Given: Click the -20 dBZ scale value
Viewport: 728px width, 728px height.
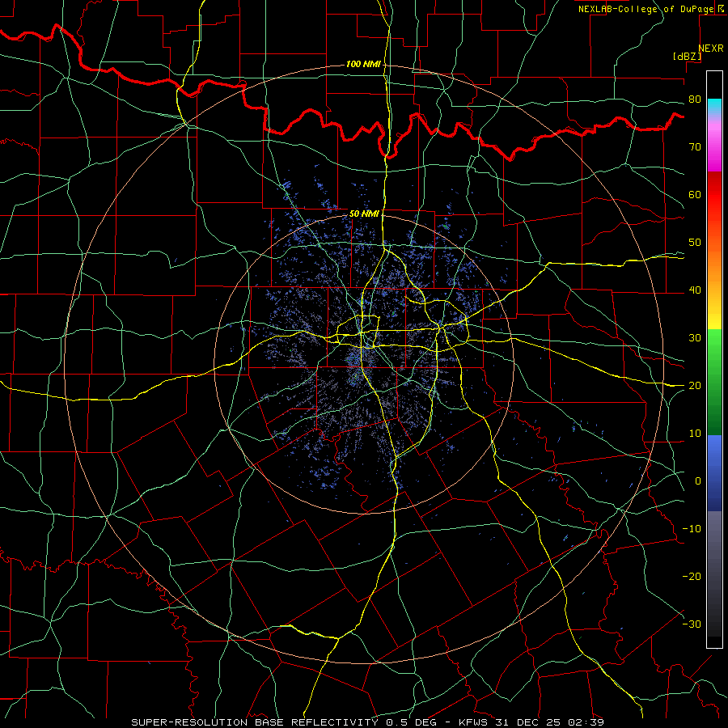Looking at the screenshot, I should 692,576.
